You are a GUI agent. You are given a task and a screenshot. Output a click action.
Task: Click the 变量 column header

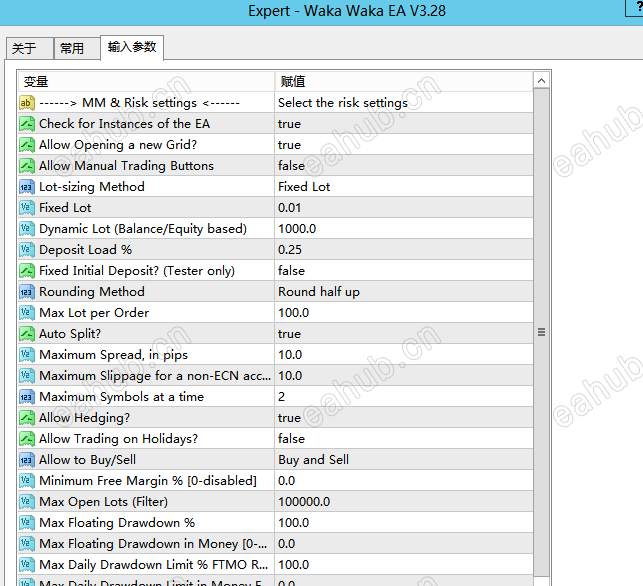(x=146, y=81)
